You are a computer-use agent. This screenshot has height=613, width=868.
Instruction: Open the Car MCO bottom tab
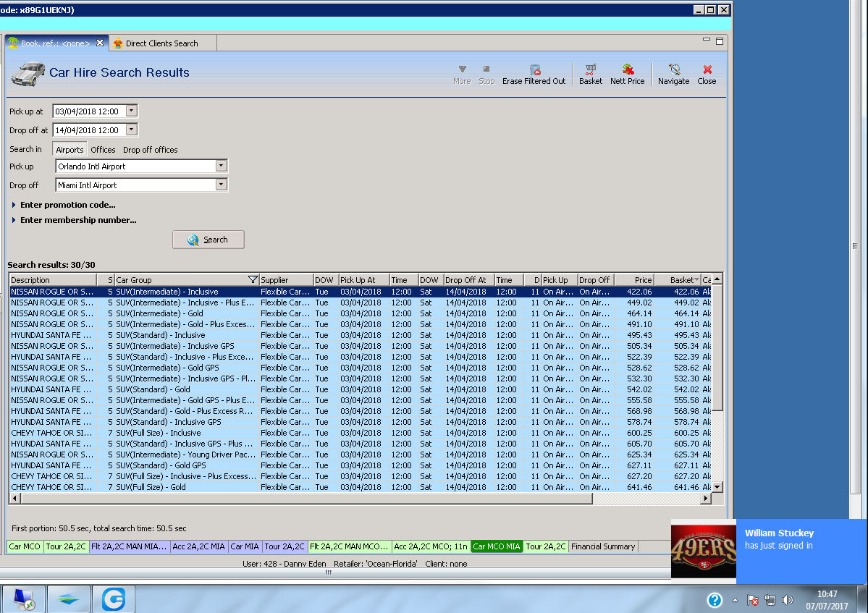coord(25,546)
